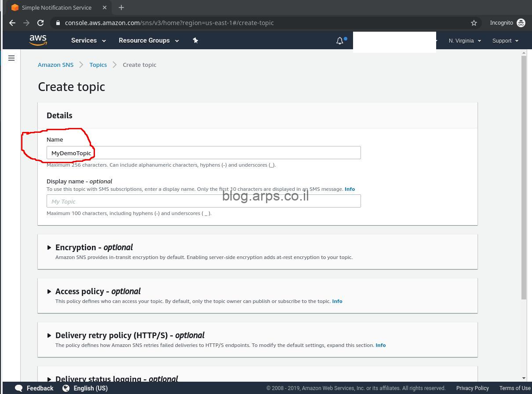The image size is (532, 394).
Task: Open Info link for Delivery retry policy
Action: coord(381,345)
